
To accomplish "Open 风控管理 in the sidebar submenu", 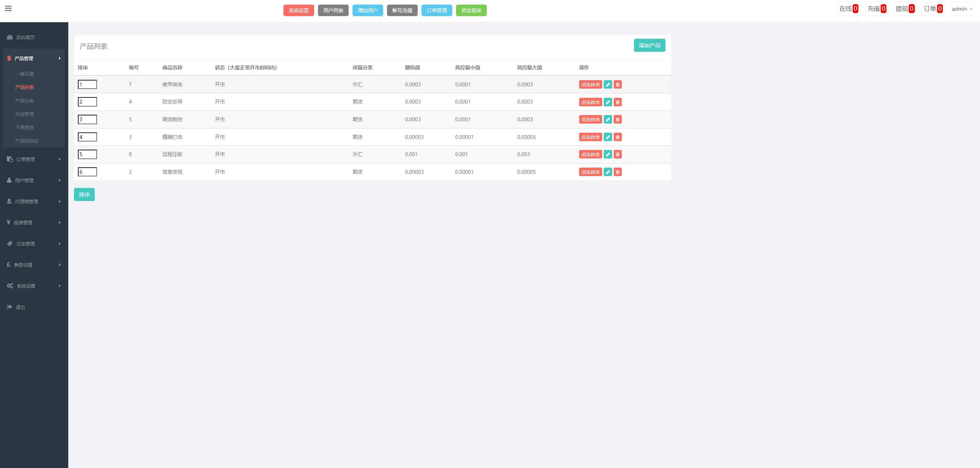I will 25,114.
